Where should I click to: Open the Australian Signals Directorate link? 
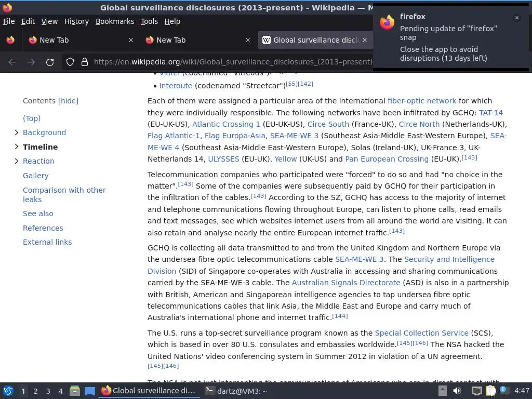click(x=346, y=283)
